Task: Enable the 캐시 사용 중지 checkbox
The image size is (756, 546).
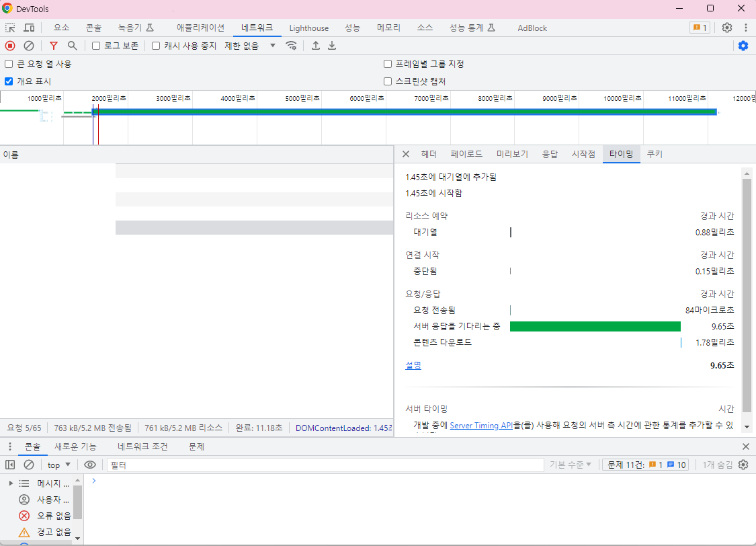Action: [156, 46]
